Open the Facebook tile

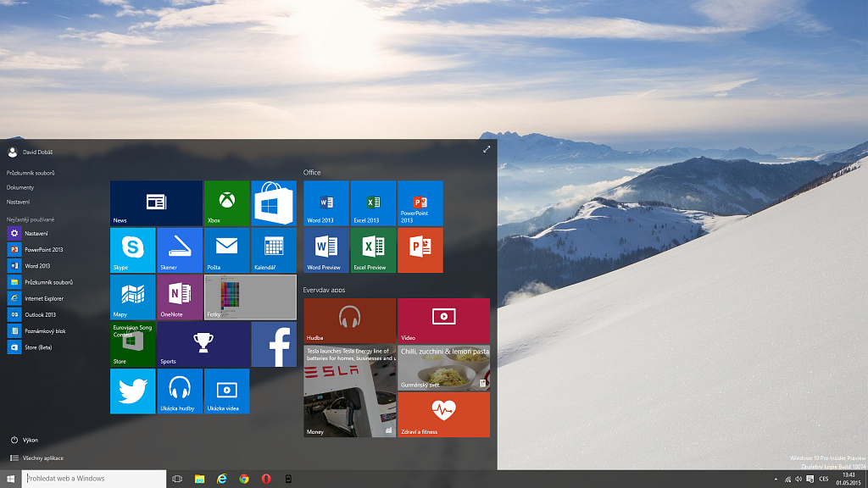coord(274,344)
